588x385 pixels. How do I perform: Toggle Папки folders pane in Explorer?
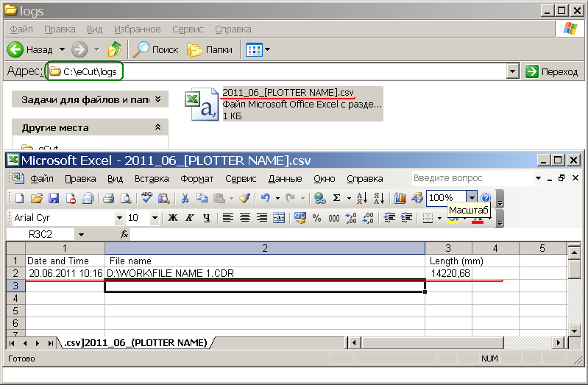click(x=210, y=49)
